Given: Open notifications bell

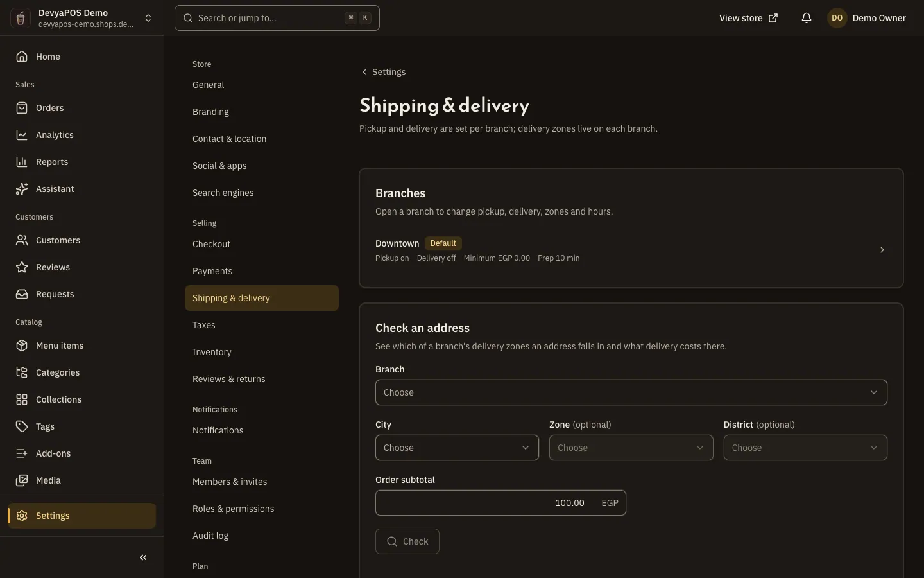Looking at the screenshot, I should click(x=807, y=18).
